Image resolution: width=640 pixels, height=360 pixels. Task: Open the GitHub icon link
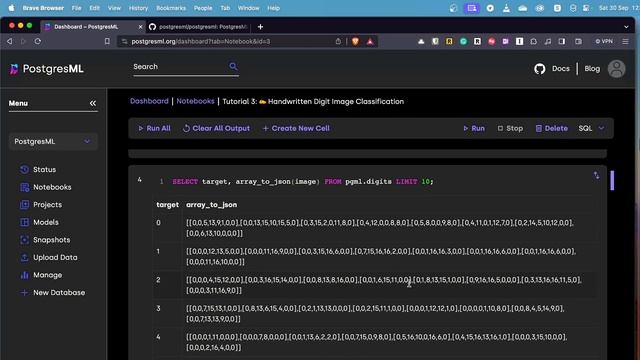540,69
